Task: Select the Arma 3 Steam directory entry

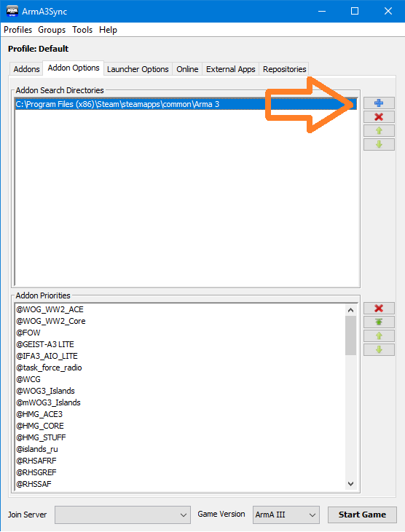Action: click(186, 104)
